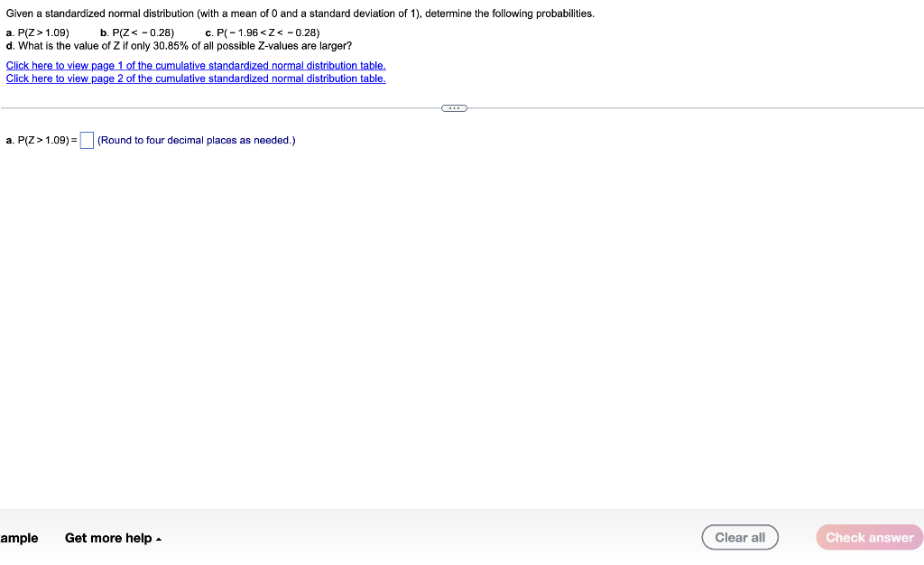
Task: Open page 2 of the normal distribution table
Action: [x=196, y=79]
